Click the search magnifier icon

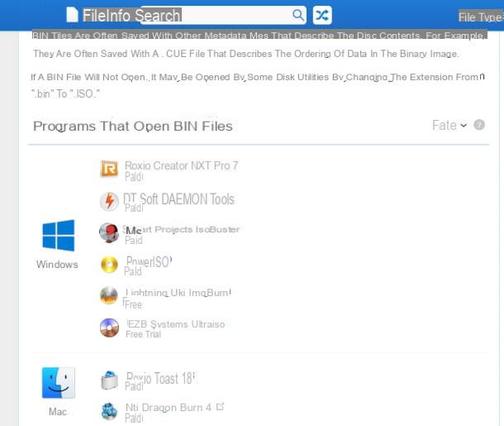pos(297,15)
